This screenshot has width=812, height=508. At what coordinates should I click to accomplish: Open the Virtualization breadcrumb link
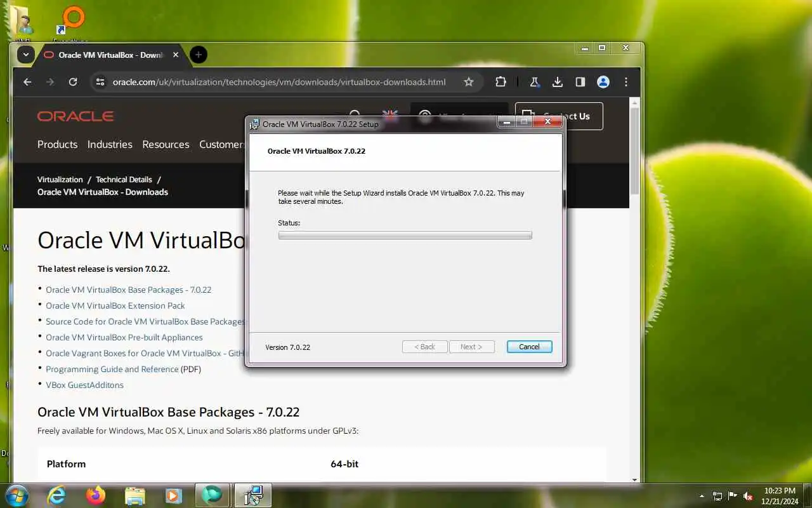point(60,180)
